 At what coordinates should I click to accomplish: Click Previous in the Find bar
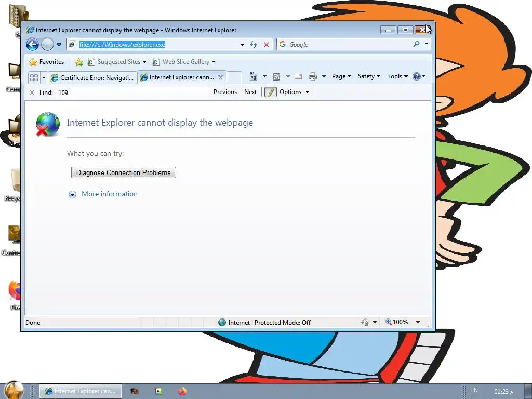(x=225, y=92)
